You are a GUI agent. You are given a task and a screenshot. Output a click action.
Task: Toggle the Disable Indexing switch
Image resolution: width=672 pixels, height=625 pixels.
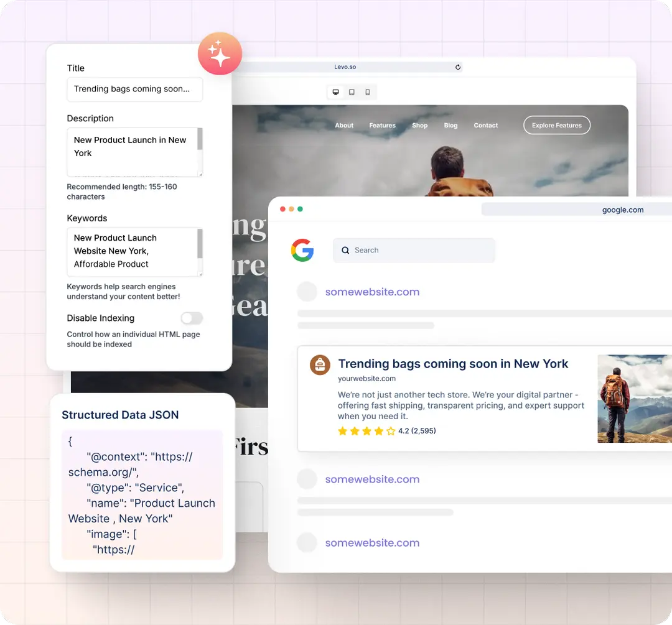pos(192,318)
